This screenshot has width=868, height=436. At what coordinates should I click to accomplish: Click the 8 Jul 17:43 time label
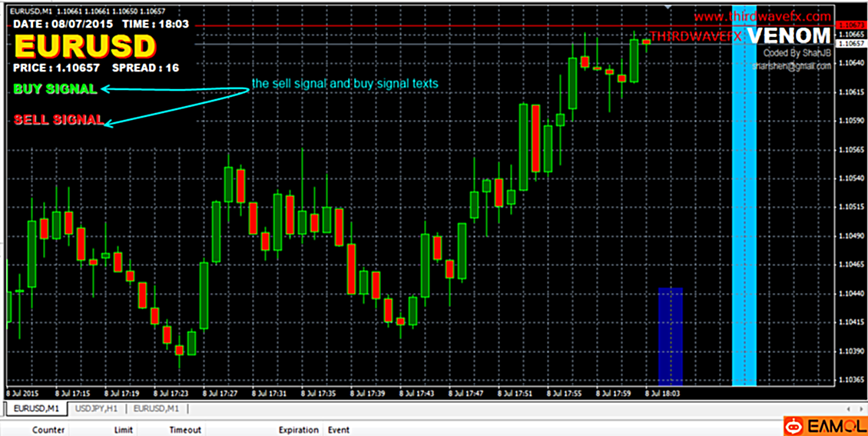point(417,394)
